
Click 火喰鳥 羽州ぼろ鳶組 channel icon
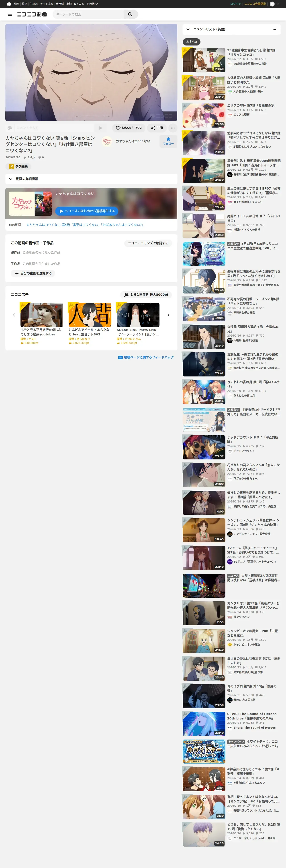pos(230,340)
